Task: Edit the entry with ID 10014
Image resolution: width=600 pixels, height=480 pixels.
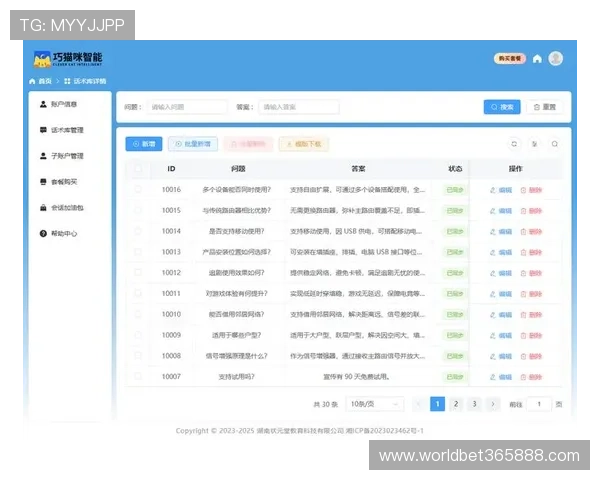Action: (x=501, y=232)
